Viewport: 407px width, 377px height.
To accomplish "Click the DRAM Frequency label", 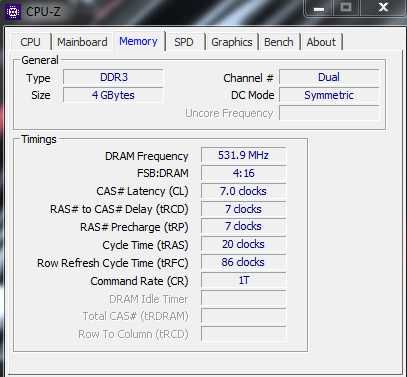I will (x=147, y=156).
